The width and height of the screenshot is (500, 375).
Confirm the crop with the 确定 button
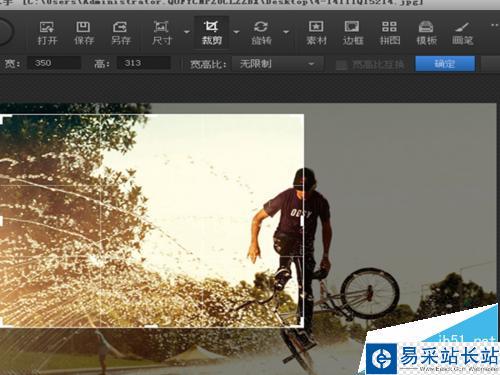click(445, 64)
